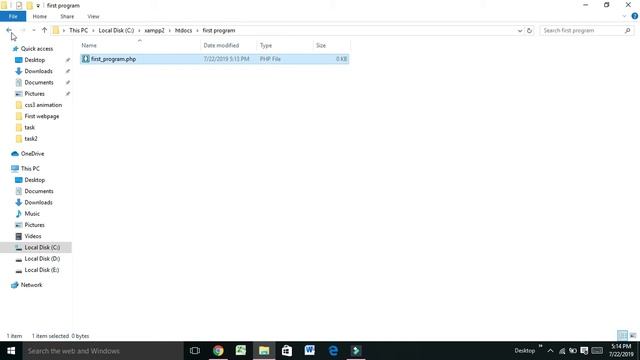Click the New folder quick access icon
640x360 pixels.
pos(29,5)
